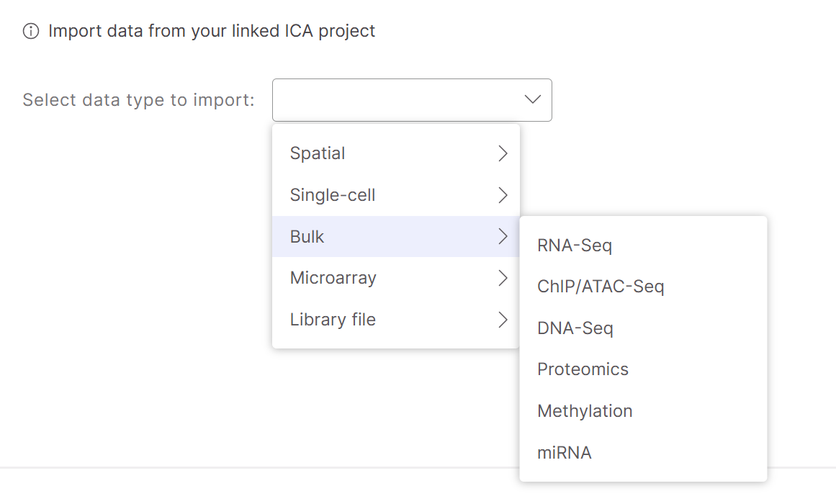Screen dimensions: 836x504
Task: Select the Proteomics option
Action: 583,369
